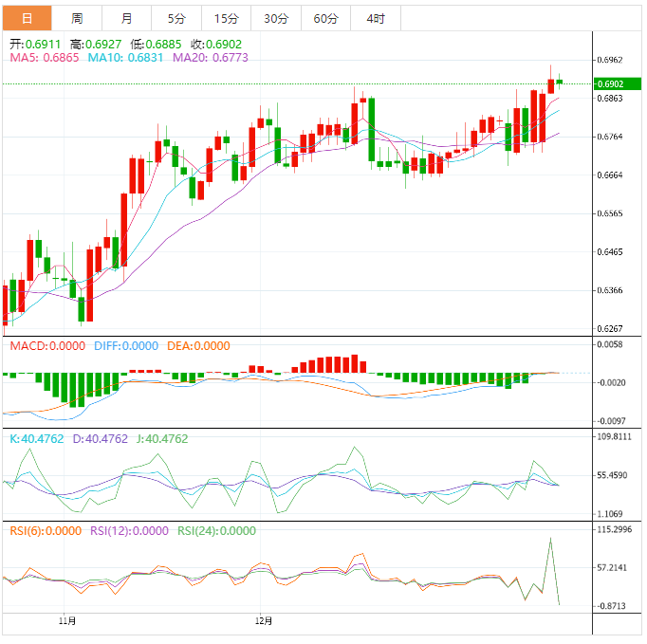Click the K value in KDJ panel
Image resolution: width=647 pixels, height=644 pixels.
[34, 439]
